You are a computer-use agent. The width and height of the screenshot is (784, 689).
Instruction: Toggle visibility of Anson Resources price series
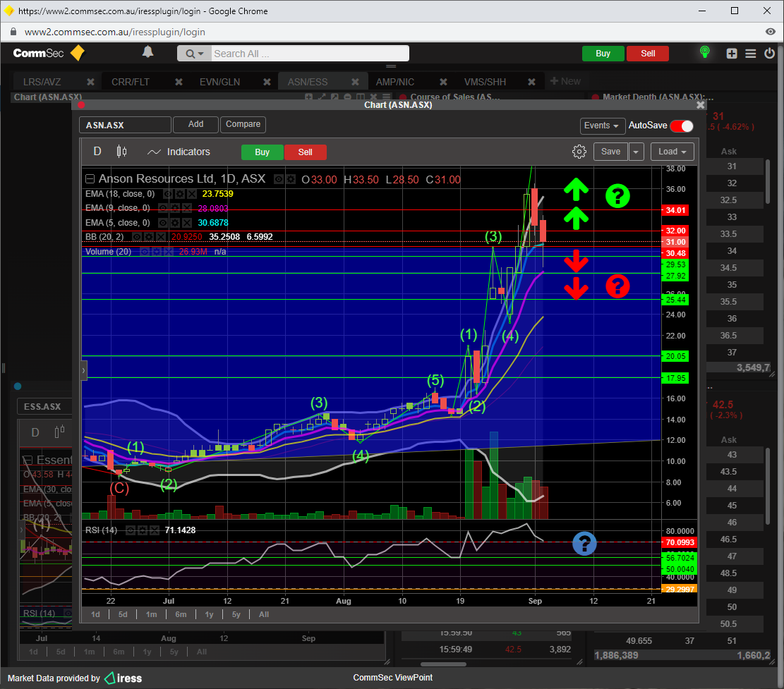279,179
